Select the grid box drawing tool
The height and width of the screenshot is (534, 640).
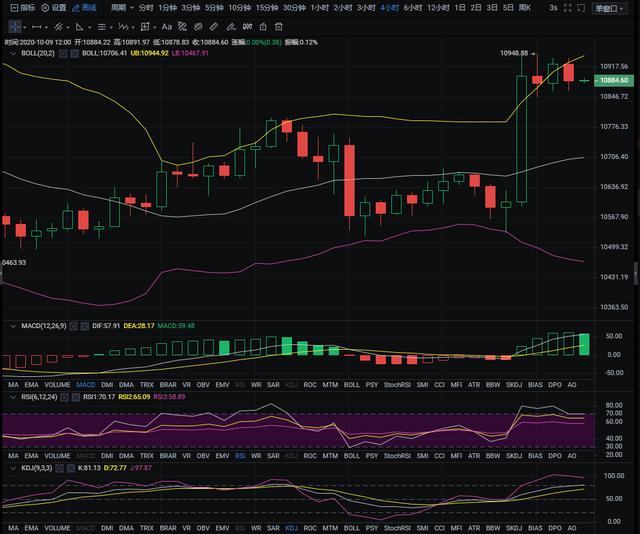point(144,27)
